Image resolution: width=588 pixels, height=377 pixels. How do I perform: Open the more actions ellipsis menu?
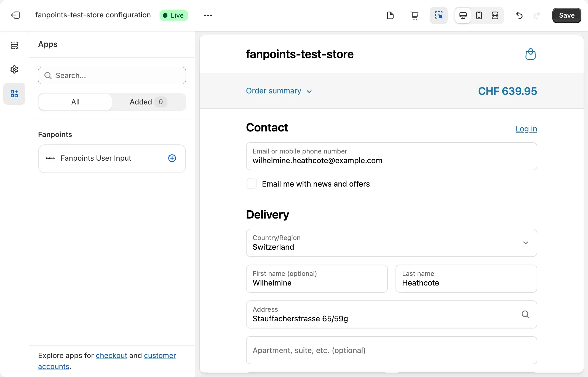(208, 15)
